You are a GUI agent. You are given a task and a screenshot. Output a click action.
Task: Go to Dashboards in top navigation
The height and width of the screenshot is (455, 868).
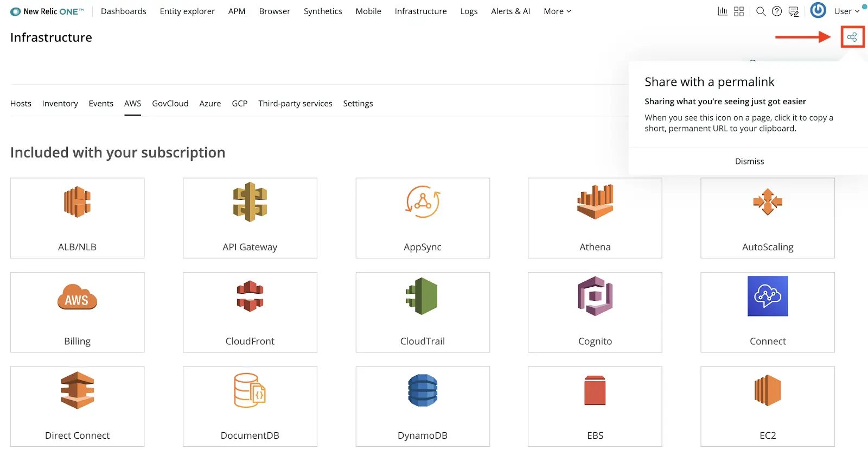(x=123, y=11)
